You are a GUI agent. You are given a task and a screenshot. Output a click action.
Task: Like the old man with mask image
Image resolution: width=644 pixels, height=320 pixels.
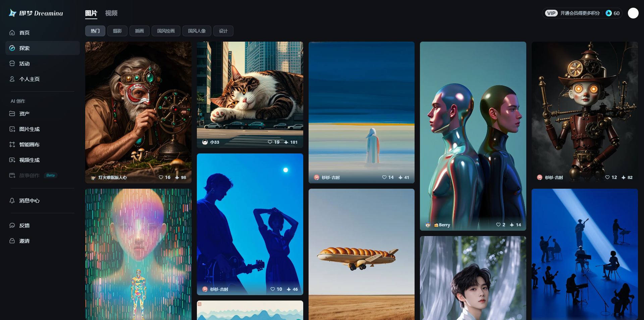[161, 177]
